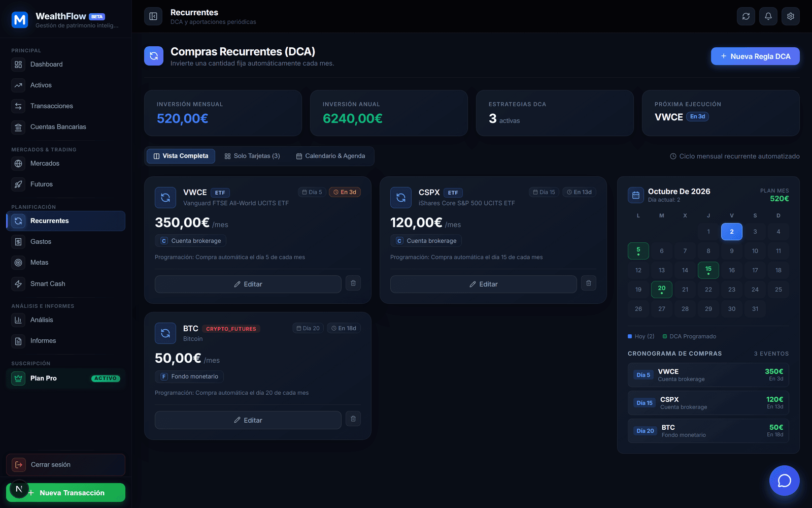Delete the CSPX DCA rule
The height and width of the screenshot is (508, 812).
589,283
